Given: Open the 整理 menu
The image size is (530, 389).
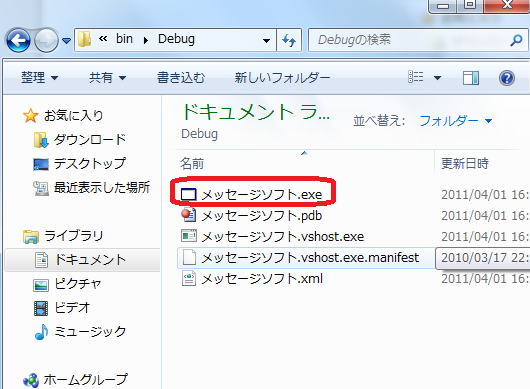Looking at the screenshot, I should [40, 78].
